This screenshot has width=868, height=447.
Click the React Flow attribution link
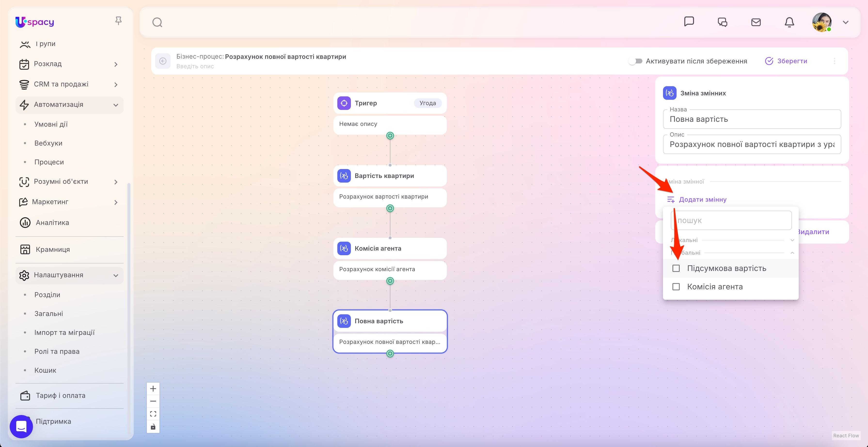[846, 436]
